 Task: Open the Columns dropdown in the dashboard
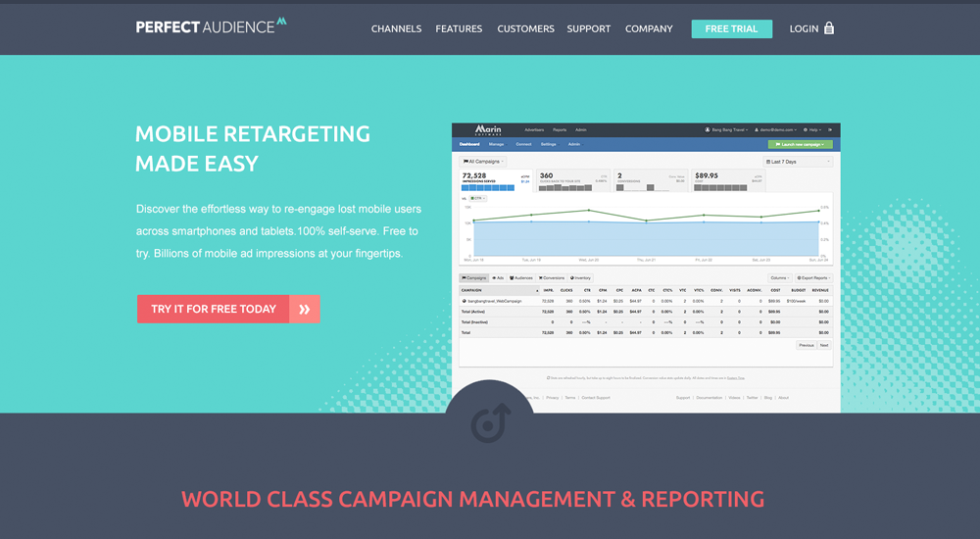tap(780, 278)
